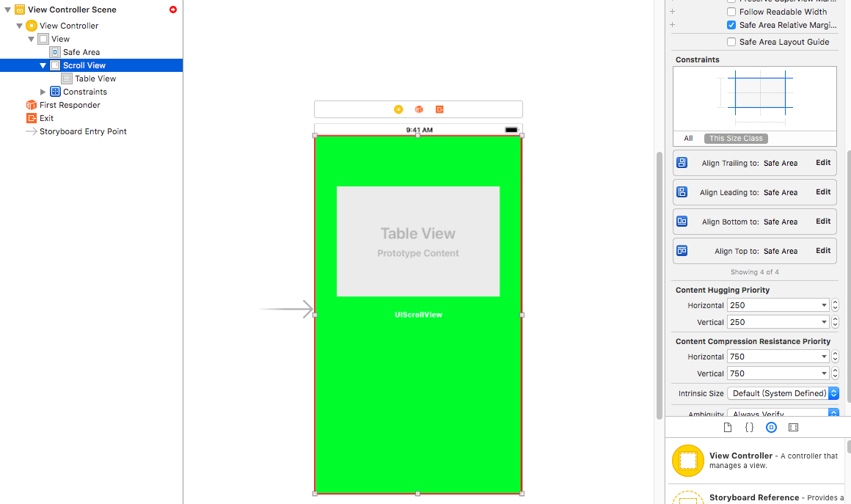
Task: Enable Safe Area Layout Guide checkbox
Action: pyautogui.click(x=731, y=42)
